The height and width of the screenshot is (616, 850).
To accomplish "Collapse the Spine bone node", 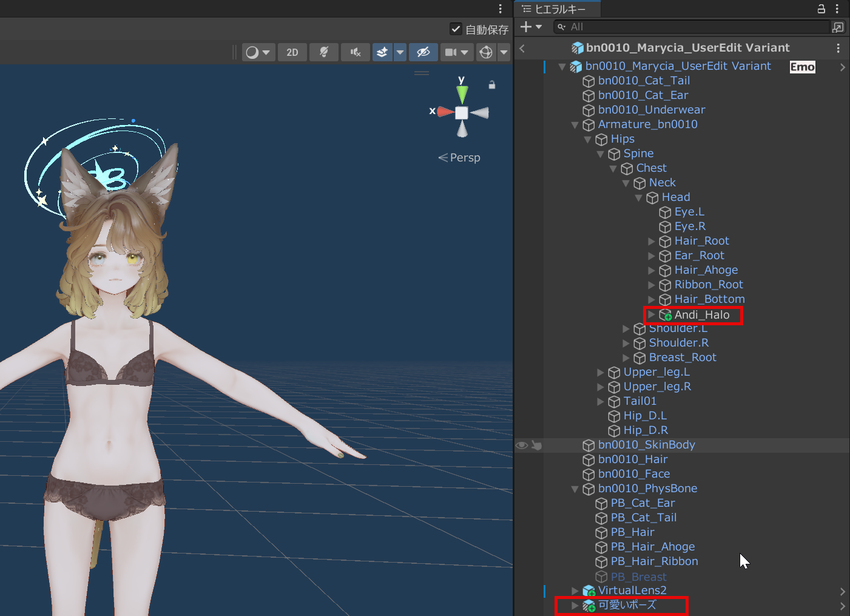I will pos(600,154).
